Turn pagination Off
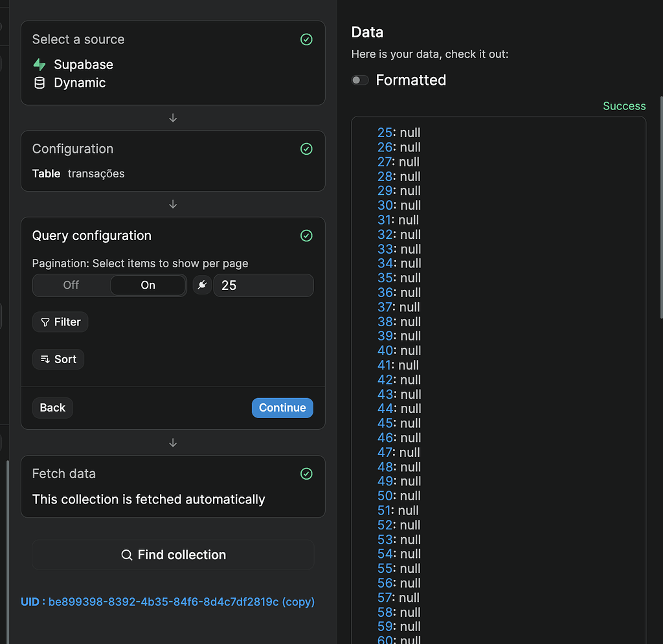This screenshot has height=644, width=663. [x=70, y=285]
